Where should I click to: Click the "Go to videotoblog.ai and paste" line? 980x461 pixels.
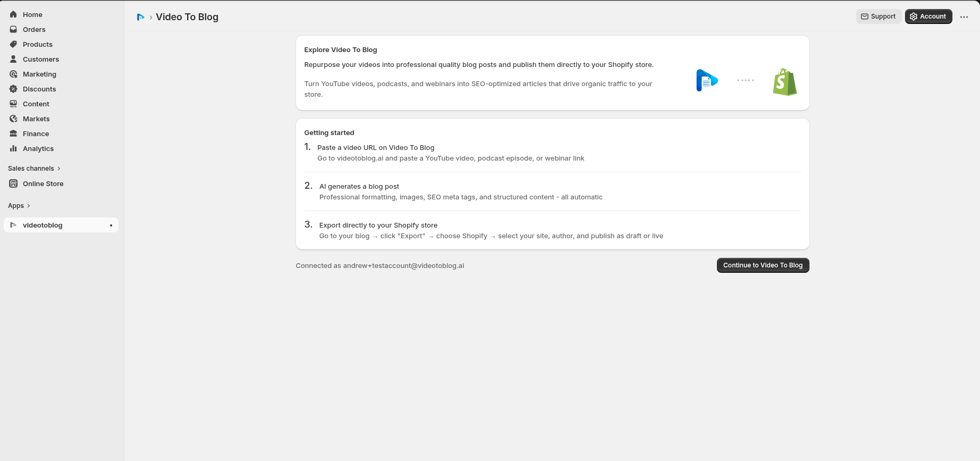click(451, 158)
